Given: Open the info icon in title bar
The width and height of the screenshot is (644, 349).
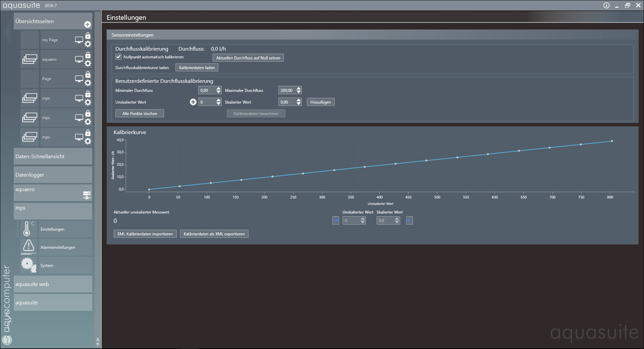Looking at the screenshot, I should coord(606,6).
